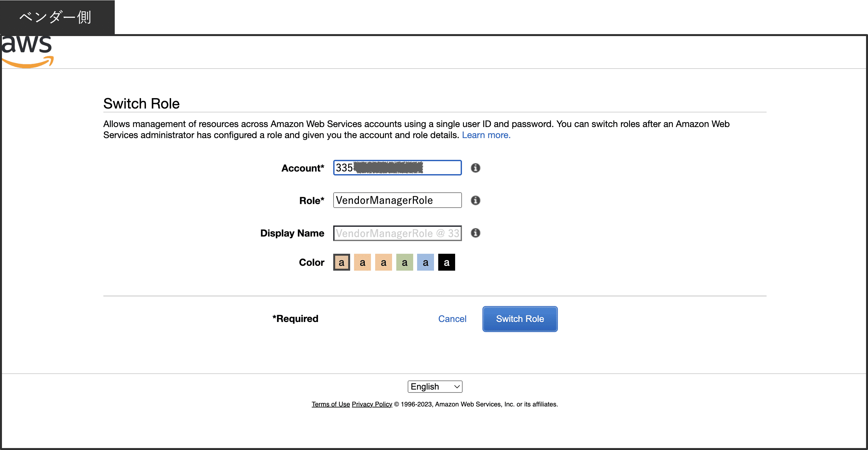Click the Role field containing VendorManagerRole
Viewport: 868px width, 450px height.
tap(397, 200)
